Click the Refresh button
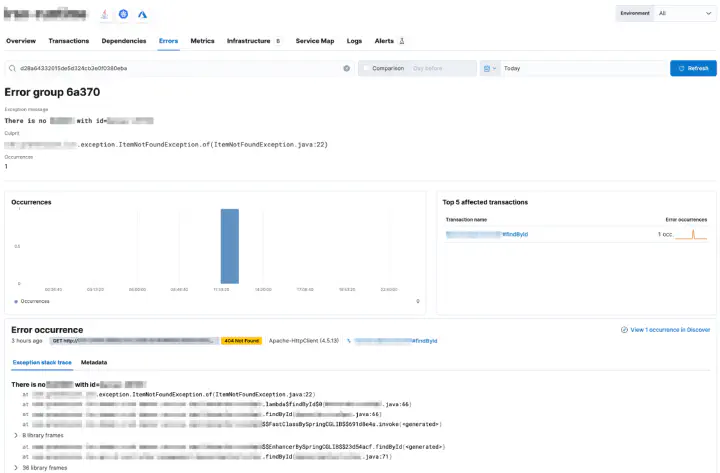720x473 pixels. click(693, 68)
